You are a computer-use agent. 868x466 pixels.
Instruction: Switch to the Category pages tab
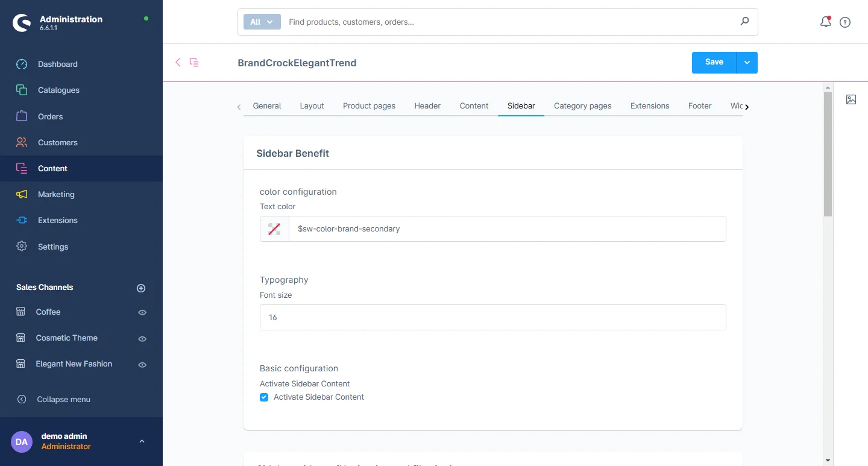click(582, 105)
